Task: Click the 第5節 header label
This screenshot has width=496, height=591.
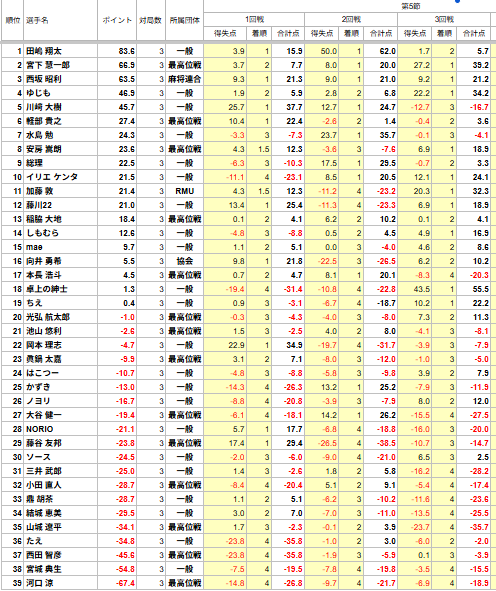Action: pos(410,6)
